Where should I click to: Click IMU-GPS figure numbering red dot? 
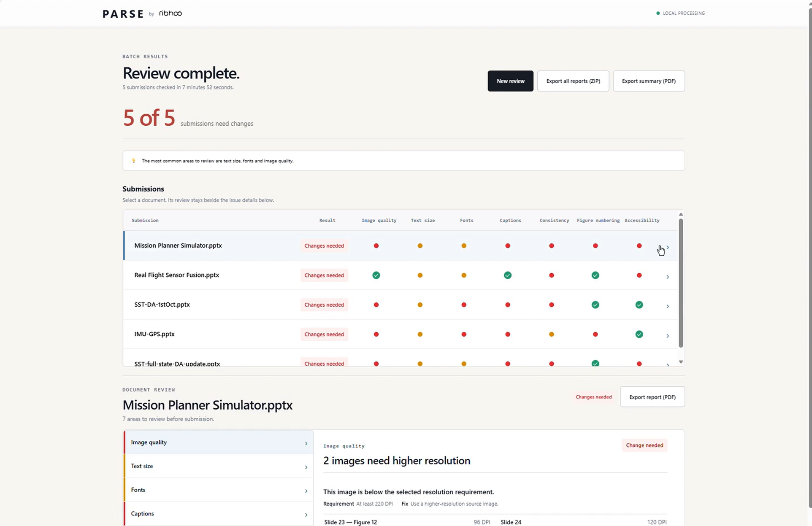coord(595,334)
